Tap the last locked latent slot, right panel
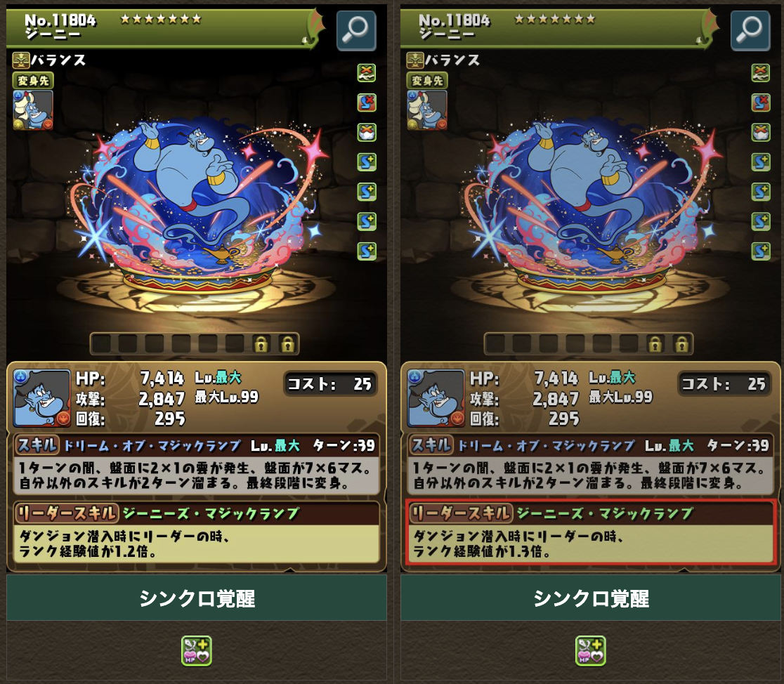The width and height of the screenshot is (784, 684). (681, 344)
